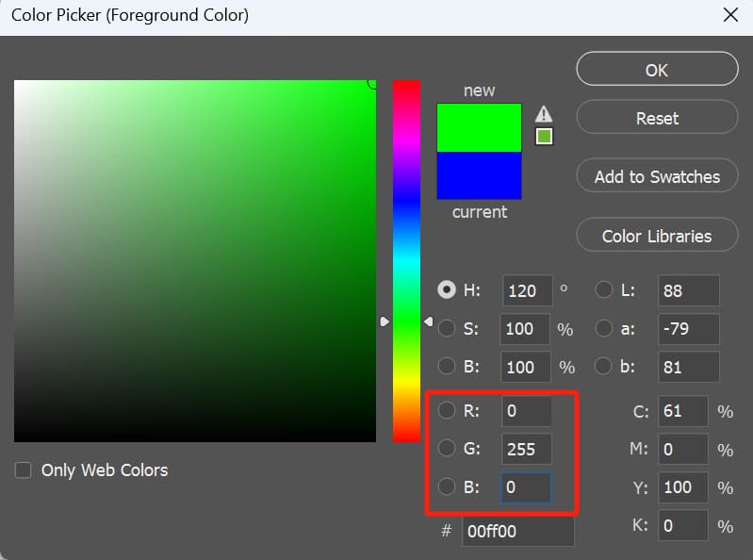
Task: Enable Only Web Colors checkbox
Action: (23, 470)
